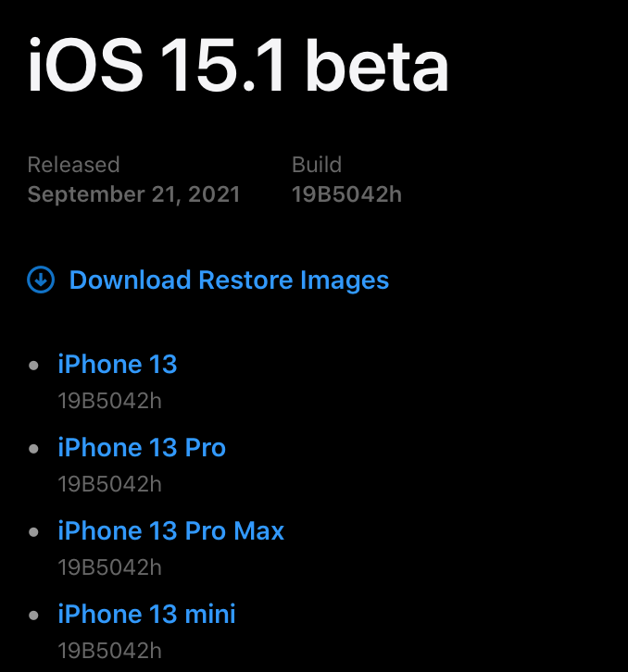
Task: Click build number beneath iPhone 13 mini
Action: [x=109, y=650]
